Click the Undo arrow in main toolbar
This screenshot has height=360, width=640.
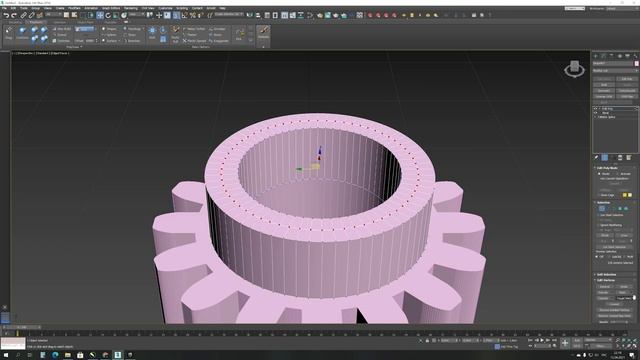coord(7,15)
